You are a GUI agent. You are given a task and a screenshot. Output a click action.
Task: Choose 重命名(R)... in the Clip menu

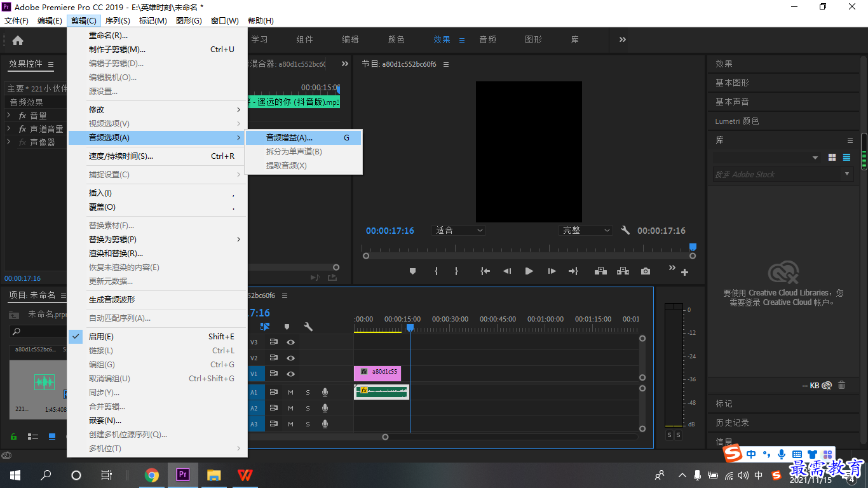(x=157, y=36)
